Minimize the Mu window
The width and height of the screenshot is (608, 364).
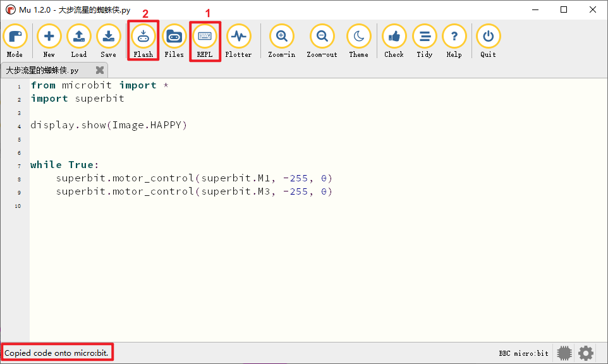pyautogui.click(x=535, y=9)
